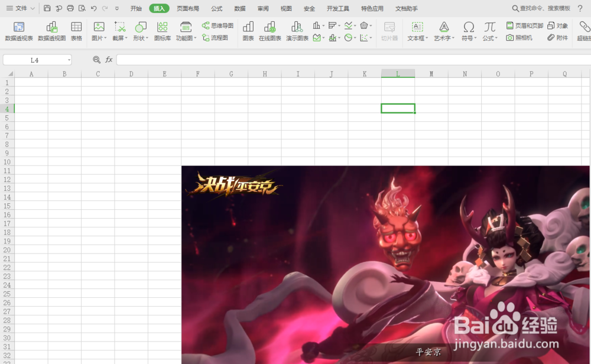Open the 公式 pi equation dropdown

(490, 31)
